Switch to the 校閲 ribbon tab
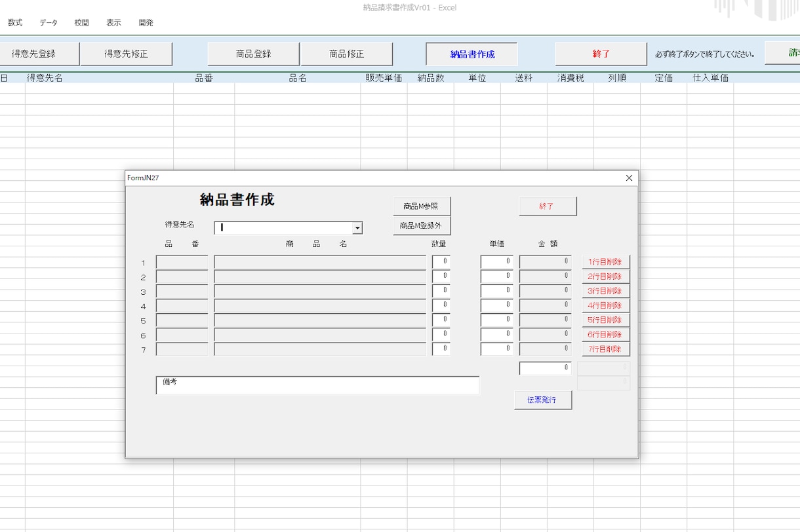Viewport: 800px width, 532px height. click(81, 22)
